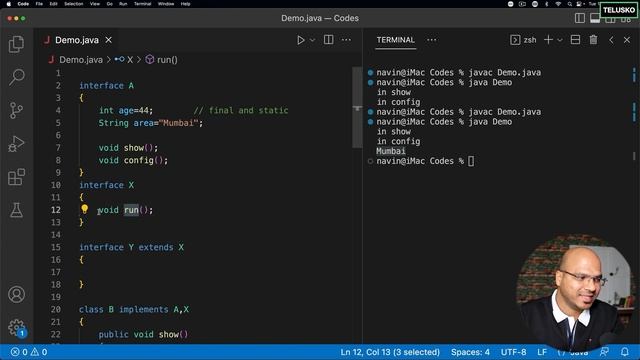Change end of line via LF

coord(542,352)
